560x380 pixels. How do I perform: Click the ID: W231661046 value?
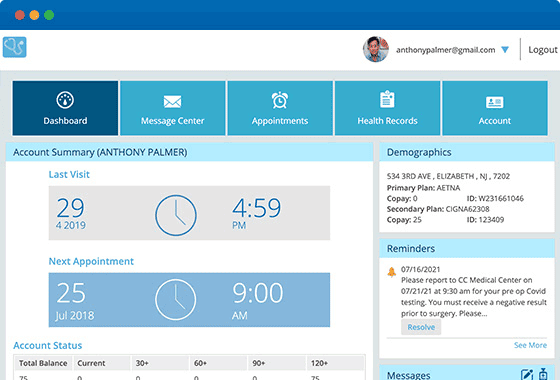495,199
